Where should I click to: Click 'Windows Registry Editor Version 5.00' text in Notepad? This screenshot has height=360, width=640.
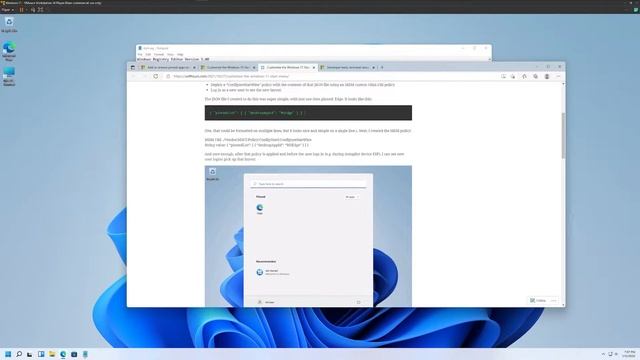(x=173, y=59)
